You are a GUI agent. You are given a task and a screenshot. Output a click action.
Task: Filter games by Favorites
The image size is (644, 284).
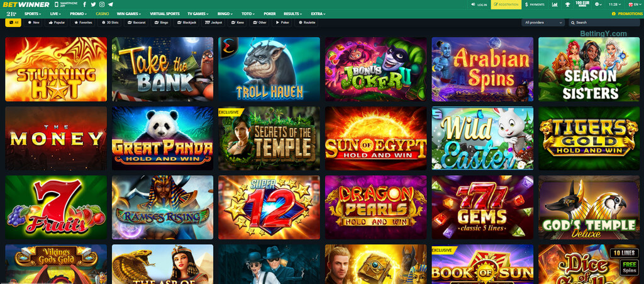pos(83,22)
